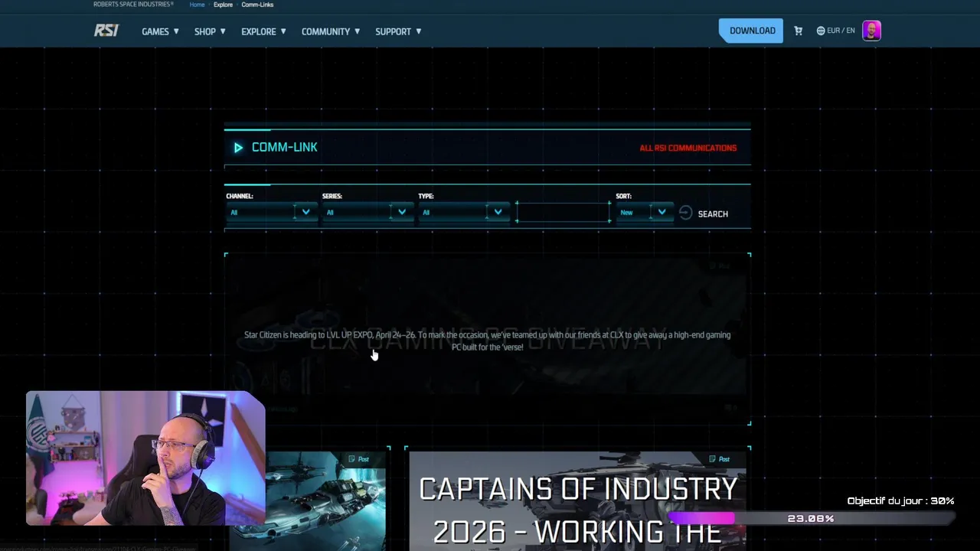The width and height of the screenshot is (980, 551).
Task: Click the Explore breadcrumb
Action: 223,5
